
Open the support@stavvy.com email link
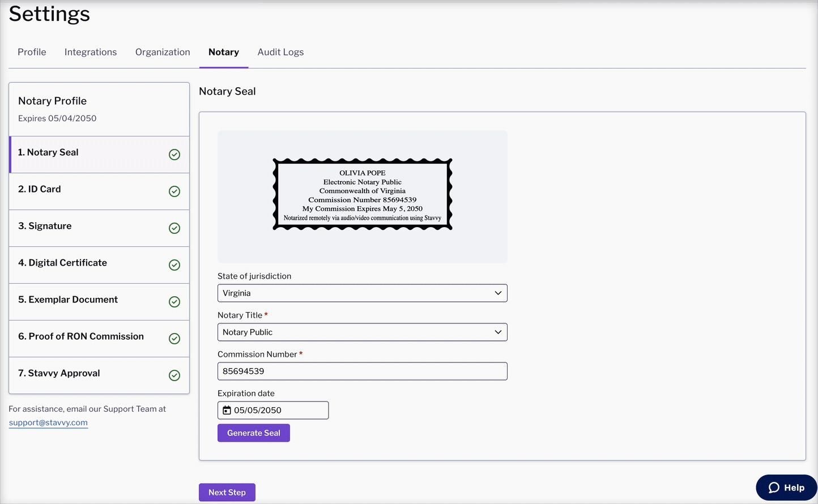48,422
